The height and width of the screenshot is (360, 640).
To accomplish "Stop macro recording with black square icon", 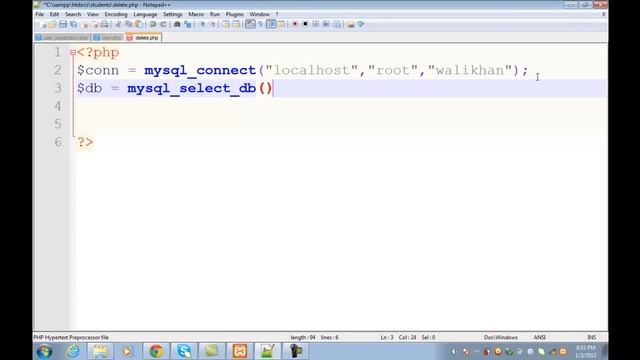I will click(x=305, y=24).
